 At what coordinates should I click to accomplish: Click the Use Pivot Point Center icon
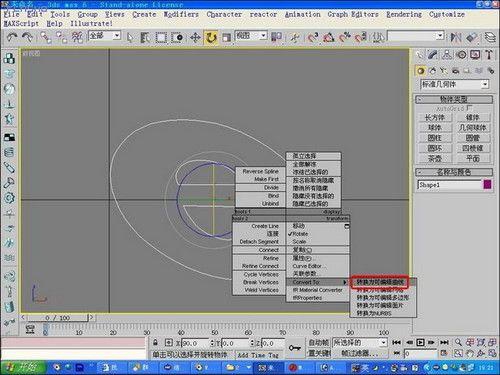click(x=276, y=37)
